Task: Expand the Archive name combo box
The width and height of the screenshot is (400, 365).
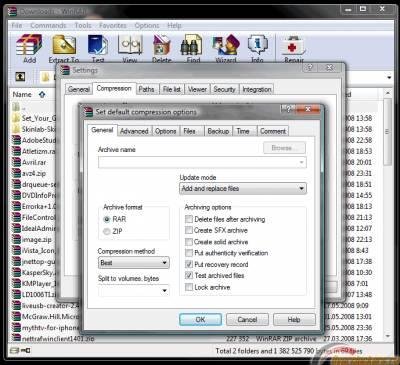Action: click(301, 162)
